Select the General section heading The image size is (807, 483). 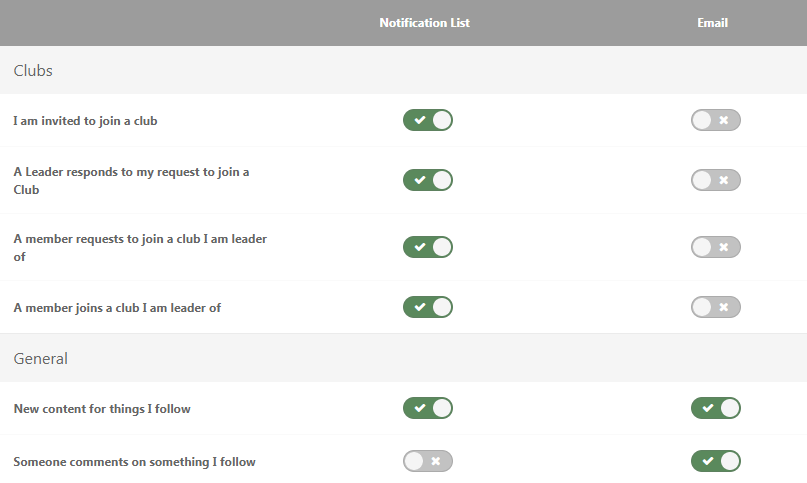pos(41,358)
